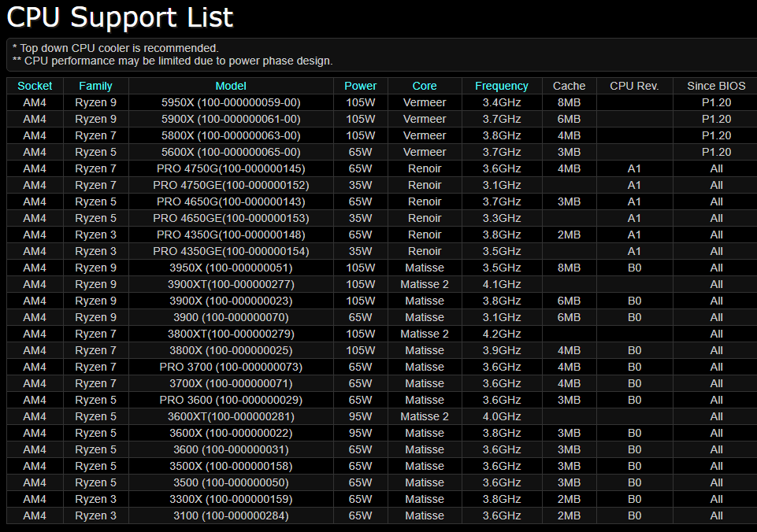
Task: Select model PRO 3700 (100-000000073)
Action: point(231,367)
